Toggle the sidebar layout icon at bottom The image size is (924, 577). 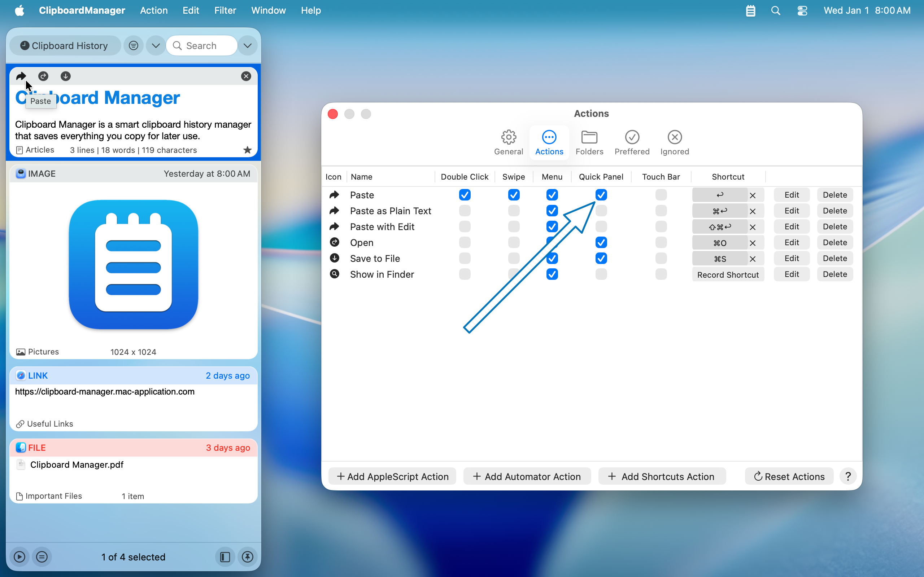coord(225,557)
